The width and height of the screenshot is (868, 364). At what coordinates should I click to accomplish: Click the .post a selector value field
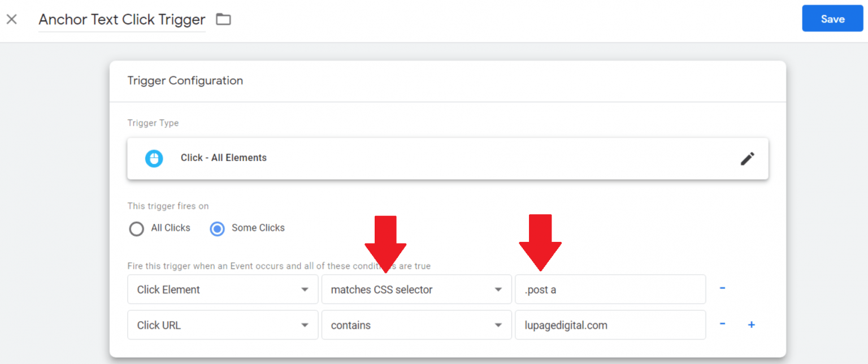click(x=610, y=289)
